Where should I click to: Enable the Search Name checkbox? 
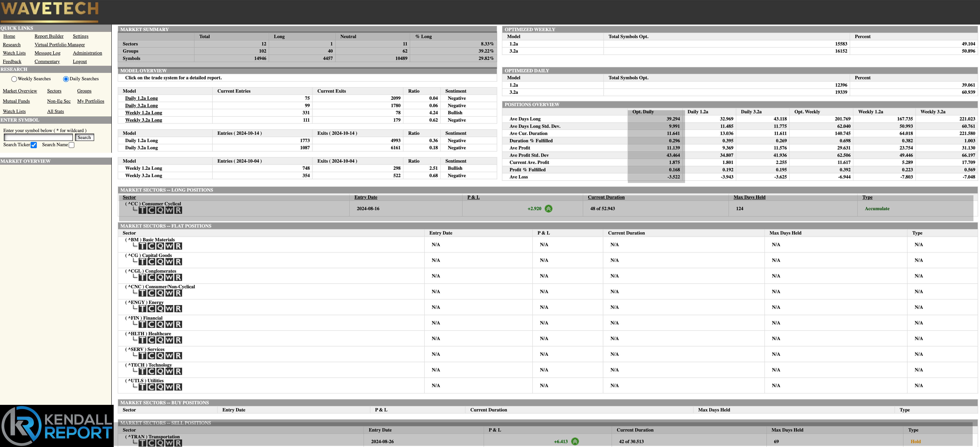coord(72,145)
